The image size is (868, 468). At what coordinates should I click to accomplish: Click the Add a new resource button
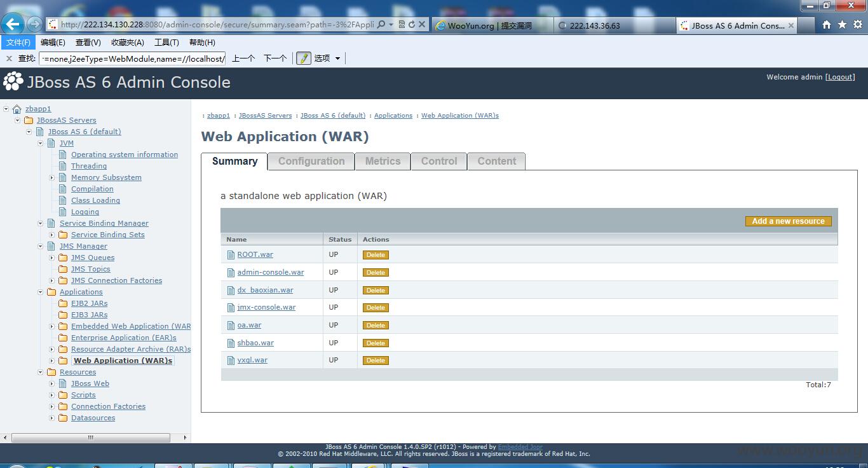(788, 221)
